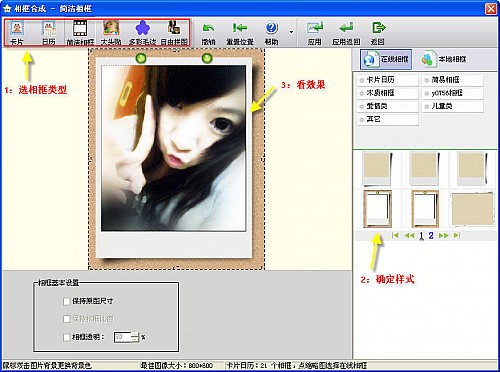The width and height of the screenshot is (500, 372).
Task: Click the right green pin on the frame
Action: pos(207,58)
